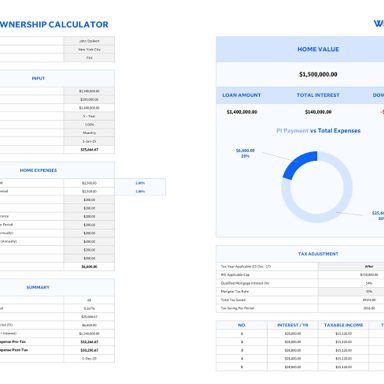Click the '$6,600.00 20%' chart data label
The height and width of the screenshot is (384, 384).
[245, 153]
